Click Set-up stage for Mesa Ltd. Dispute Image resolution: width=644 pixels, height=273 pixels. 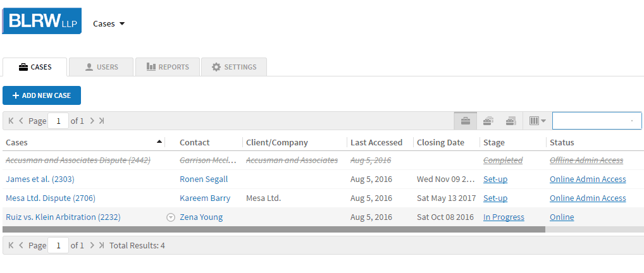pyautogui.click(x=495, y=198)
